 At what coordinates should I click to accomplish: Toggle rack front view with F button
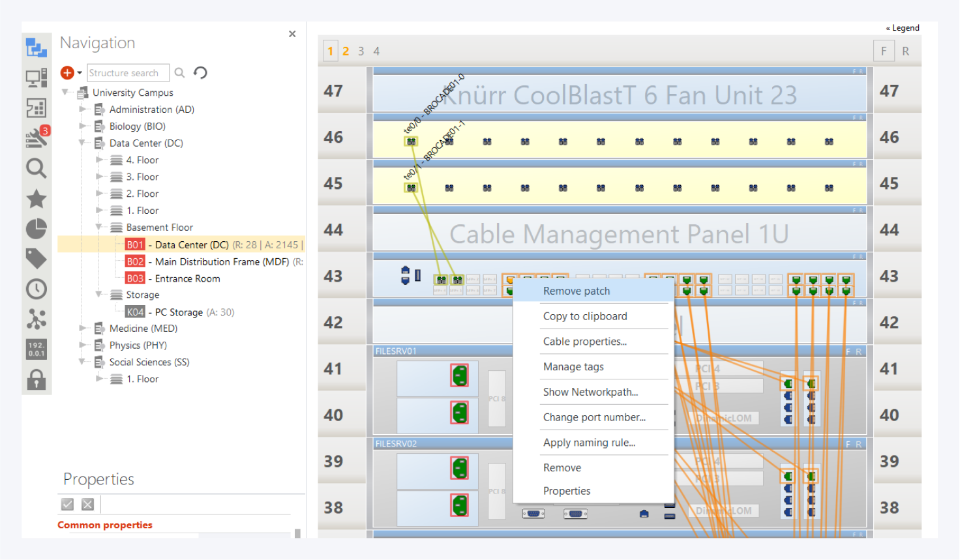[x=884, y=51]
